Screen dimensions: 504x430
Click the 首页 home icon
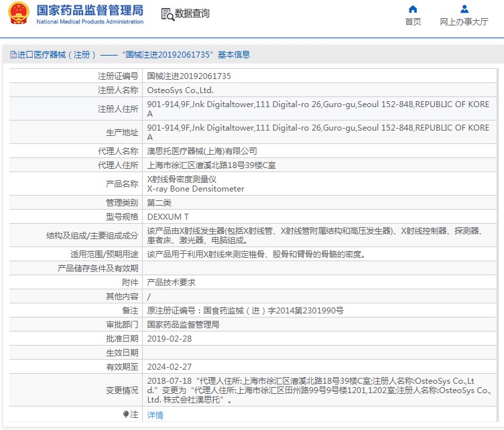point(413,9)
